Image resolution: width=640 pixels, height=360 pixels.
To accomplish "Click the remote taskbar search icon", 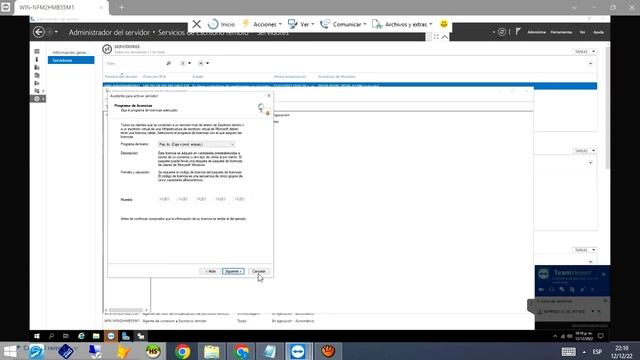I will point(51,336).
